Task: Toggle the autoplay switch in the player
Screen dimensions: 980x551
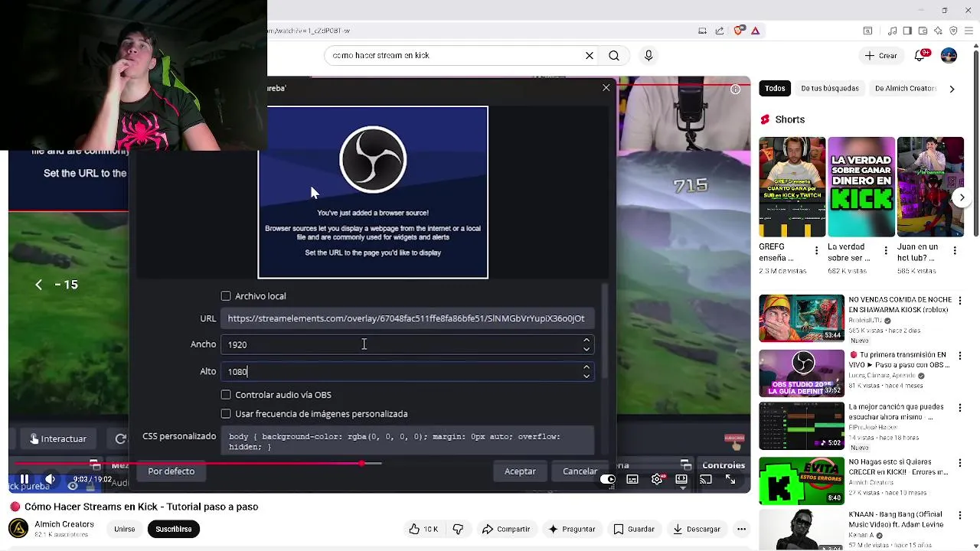Action: [607, 479]
